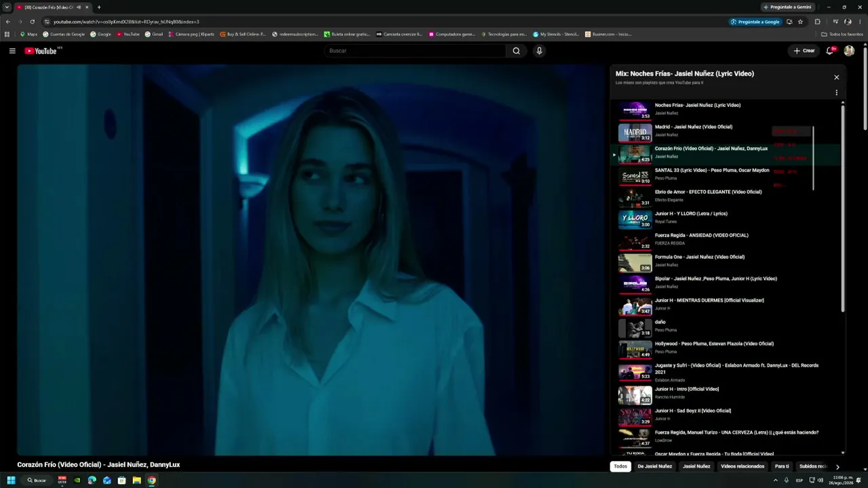Image resolution: width=868 pixels, height=488 pixels.
Task: Open a new browser tab
Action: click(99, 7)
